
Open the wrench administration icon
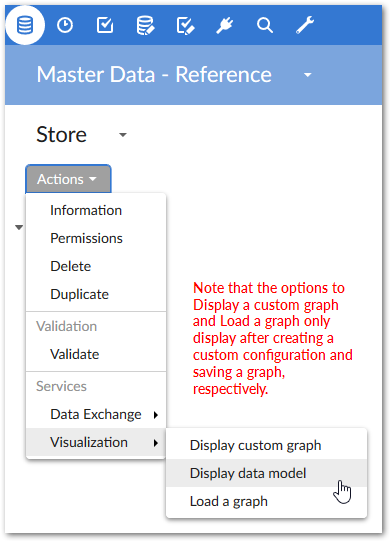click(305, 25)
